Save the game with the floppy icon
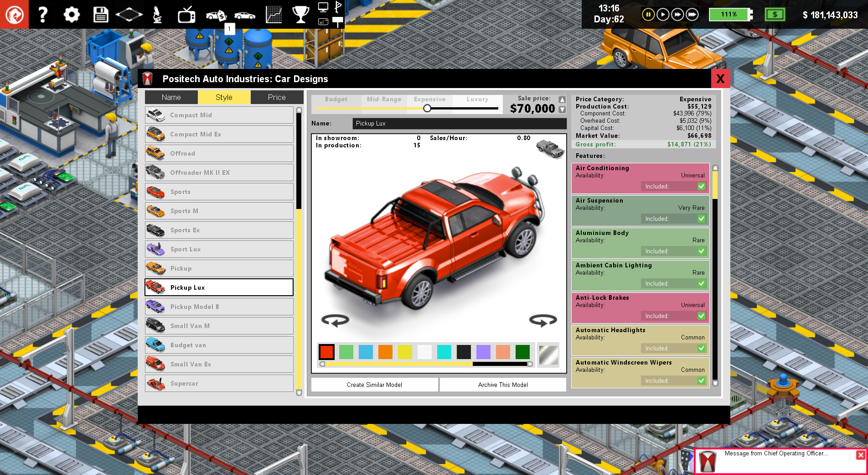The image size is (868, 475). coord(100,14)
